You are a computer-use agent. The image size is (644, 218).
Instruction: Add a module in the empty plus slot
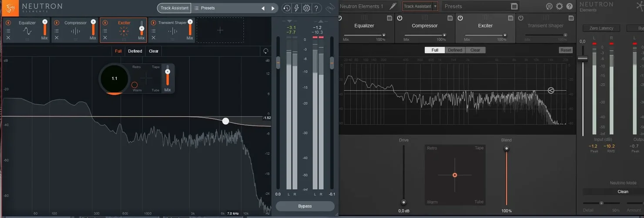(220, 30)
